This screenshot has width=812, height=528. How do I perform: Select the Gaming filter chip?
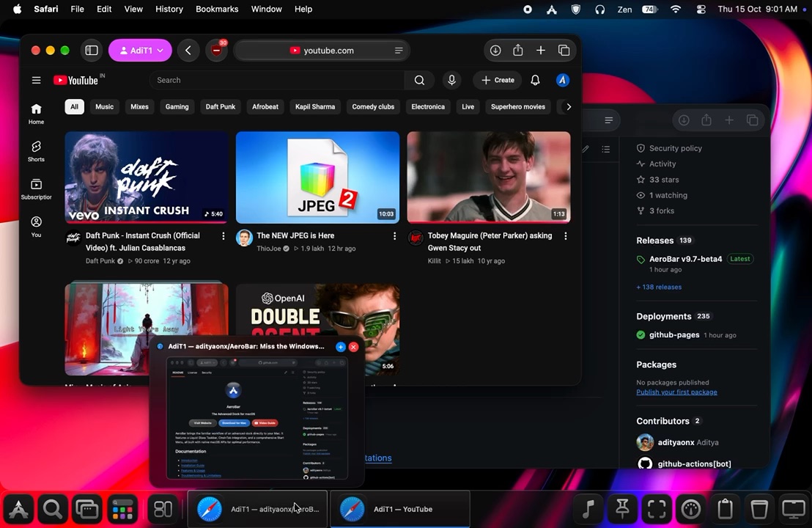(x=177, y=107)
